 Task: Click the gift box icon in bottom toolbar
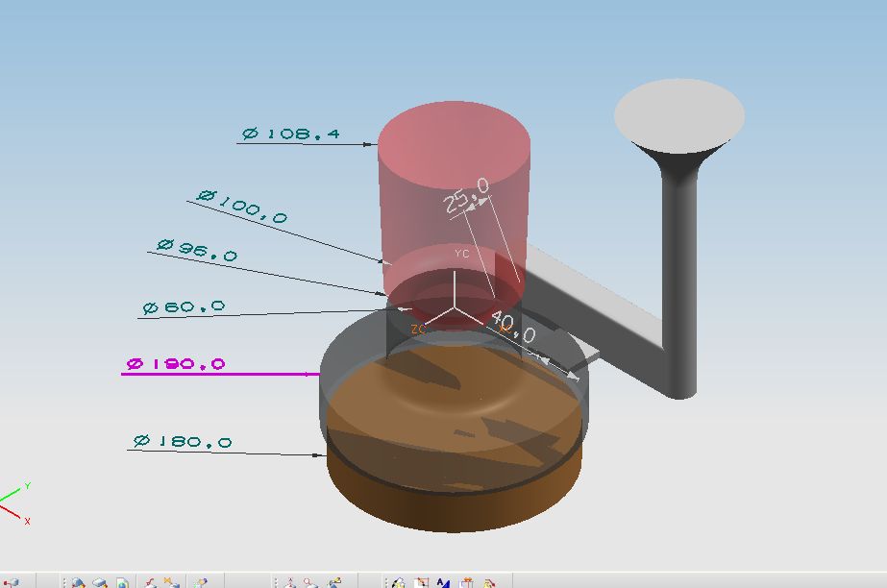(467, 582)
